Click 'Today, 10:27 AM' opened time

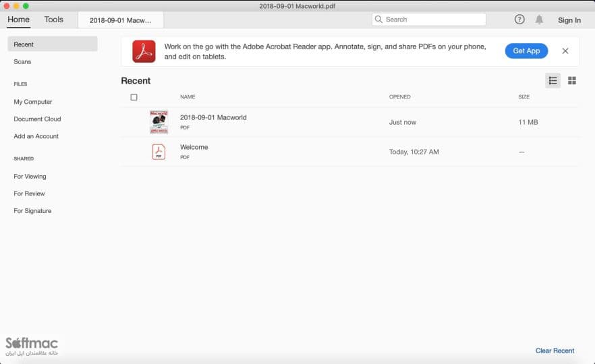(x=414, y=152)
